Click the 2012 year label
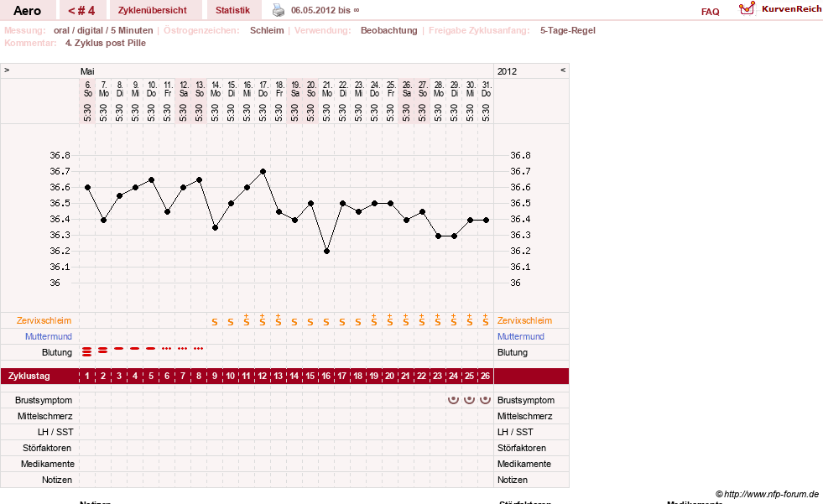The image size is (823, 504). click(x=507, y=71)
